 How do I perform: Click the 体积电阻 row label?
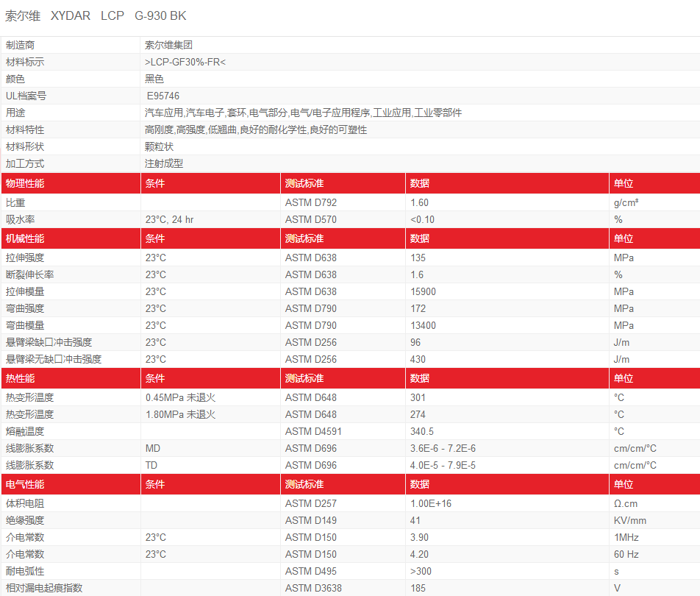coord(25,503)
